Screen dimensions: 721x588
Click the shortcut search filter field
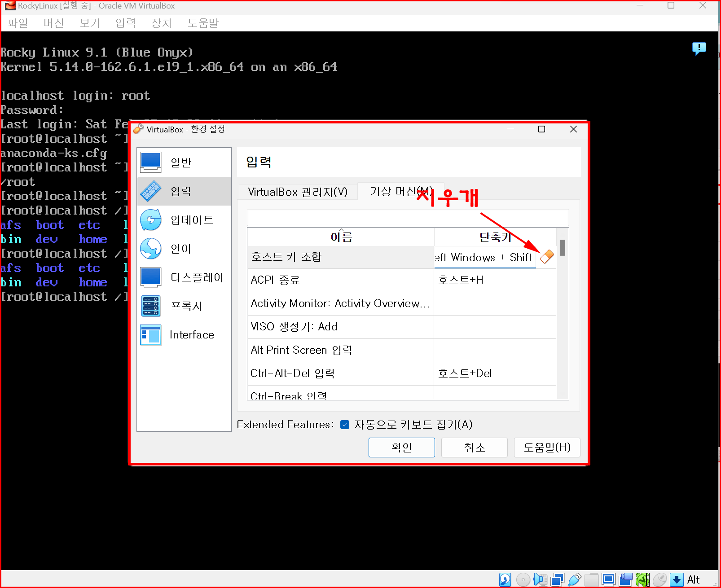pyautogui.click(x=408, y=218)
